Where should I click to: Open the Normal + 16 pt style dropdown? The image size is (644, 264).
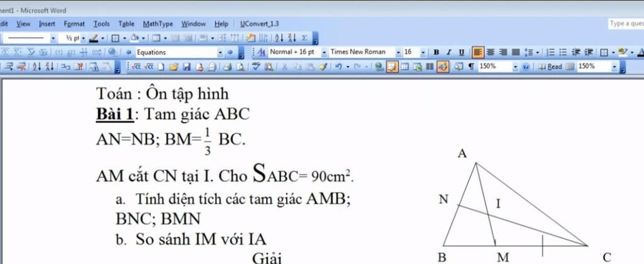[x=324, y=52]
